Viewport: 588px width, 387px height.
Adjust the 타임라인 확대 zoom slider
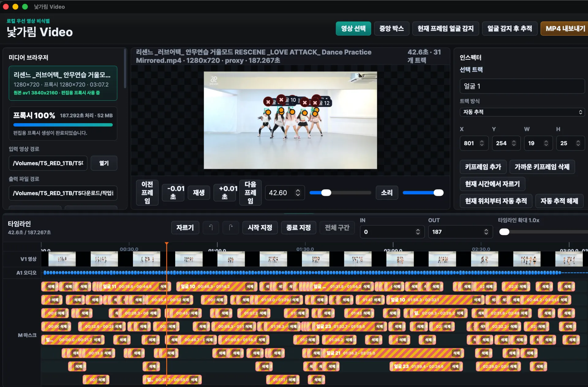[x=504, y=232]
